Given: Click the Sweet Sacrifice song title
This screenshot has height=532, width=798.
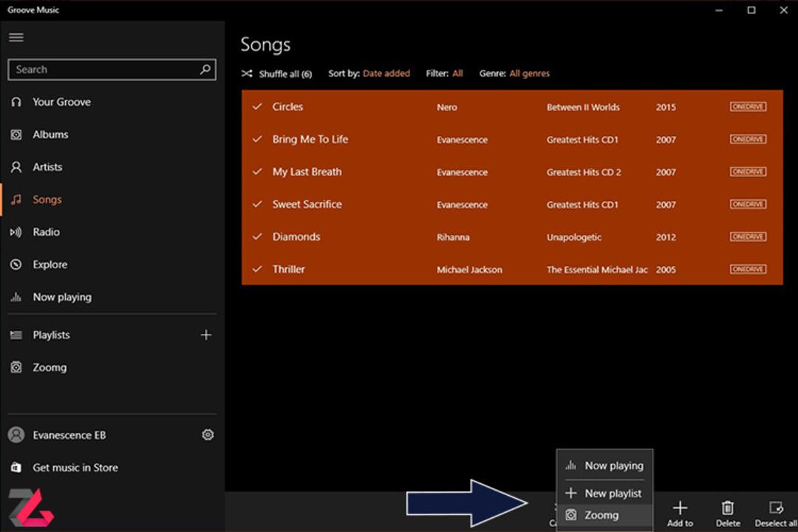Looking at the screenshot, I should [x=307, y=204].
